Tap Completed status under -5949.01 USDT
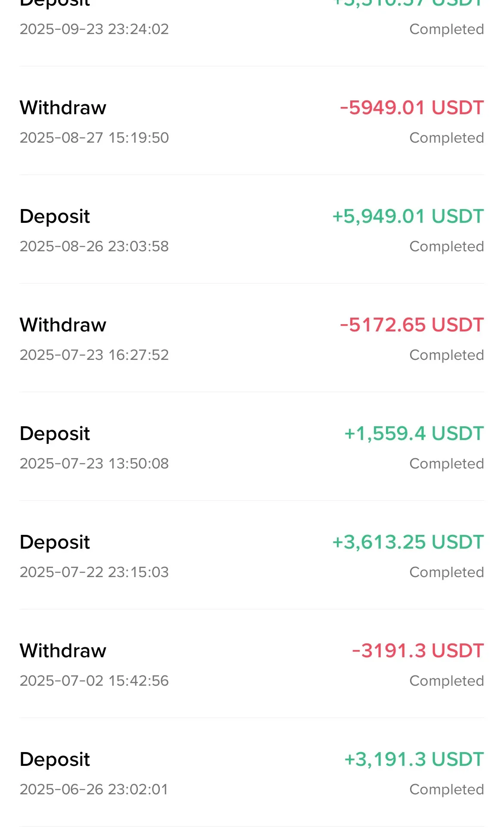Viewport: 504px width, 840px height. [x=447, y=138]
